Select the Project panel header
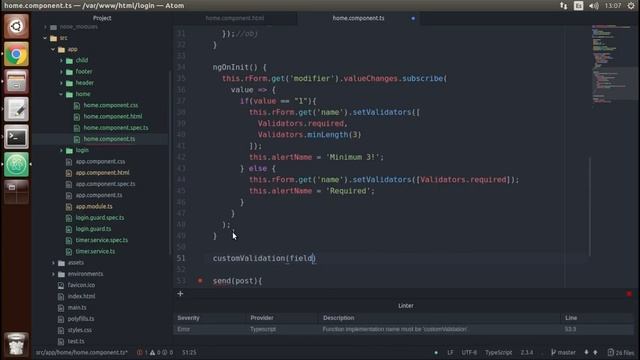Image resolution: width=640 pixels, height=360 pixels. click(102, 18)
